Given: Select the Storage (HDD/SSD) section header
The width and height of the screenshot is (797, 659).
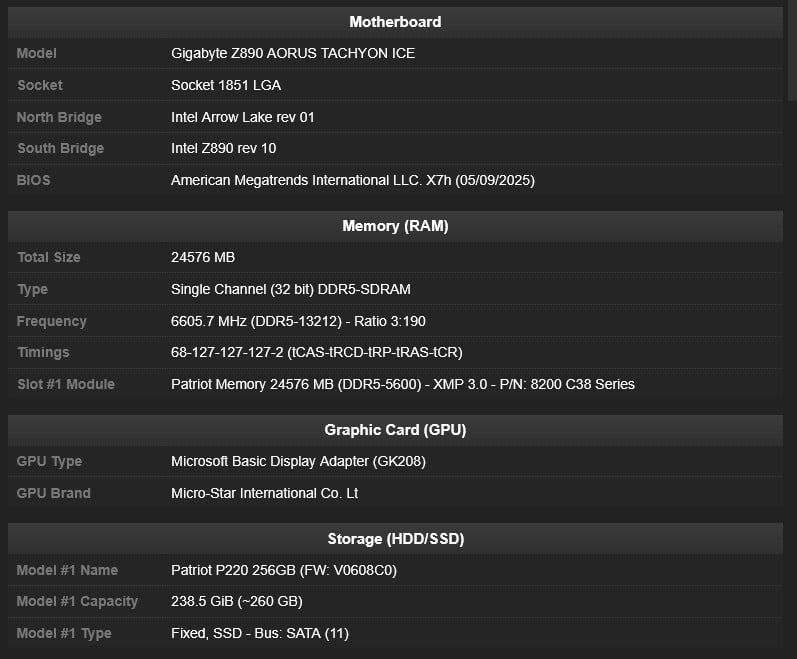Looking at the screenshot, I should pos(395,539).
